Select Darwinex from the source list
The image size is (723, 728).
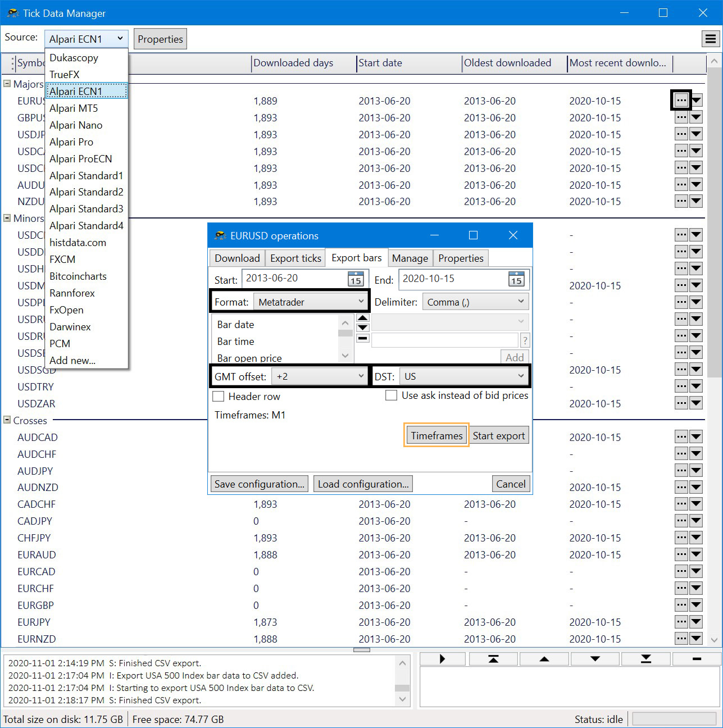click(87, 327)
